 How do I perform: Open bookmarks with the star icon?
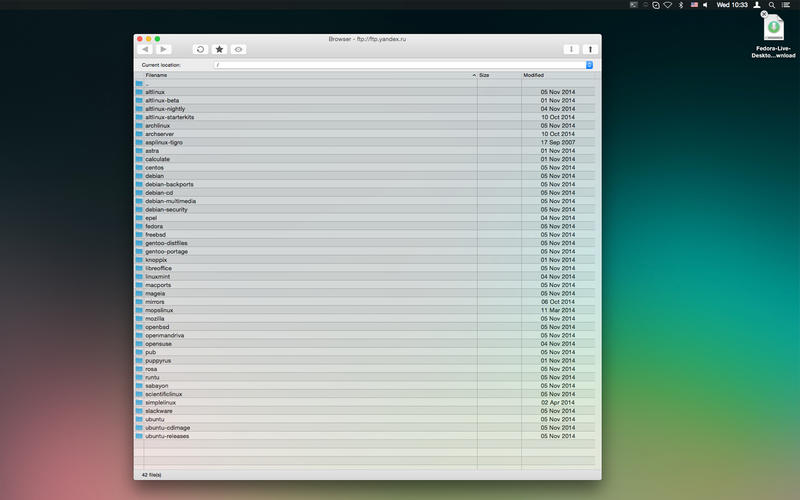(219, 49)
